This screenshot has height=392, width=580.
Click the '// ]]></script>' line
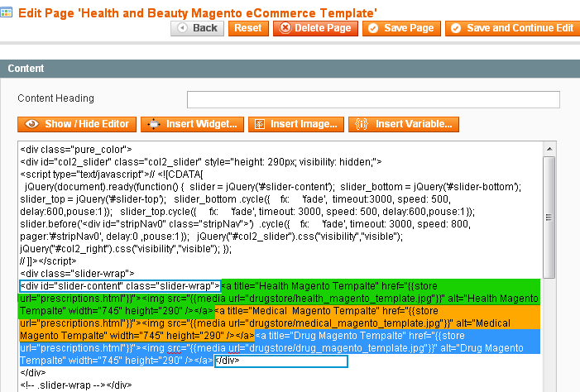coord(48,261)
